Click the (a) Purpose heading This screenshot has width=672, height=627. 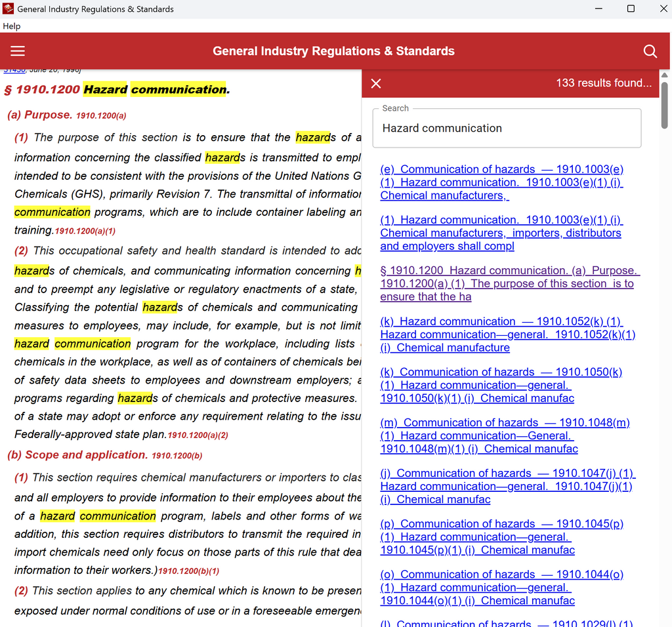click(39, 115)
